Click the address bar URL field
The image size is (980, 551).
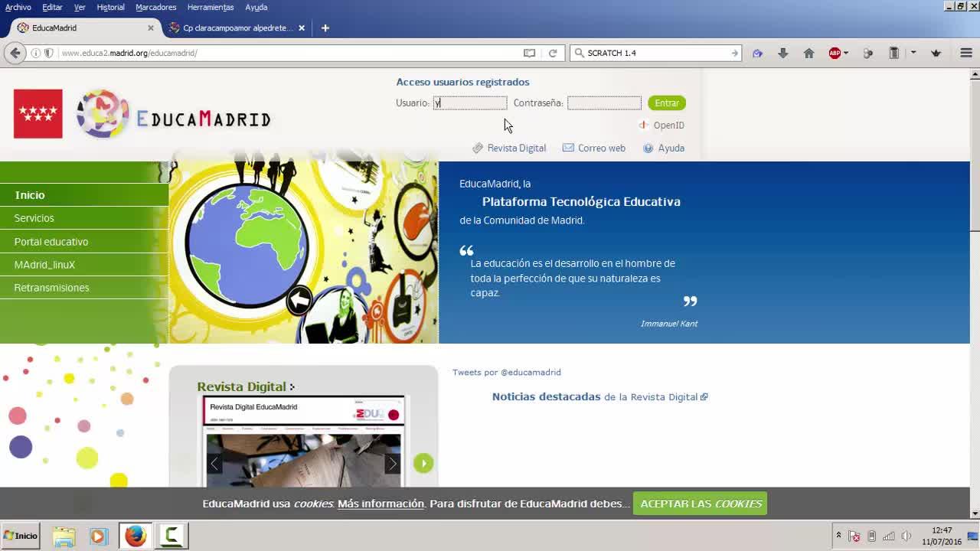pyautogui.click(x=287, y=53)
